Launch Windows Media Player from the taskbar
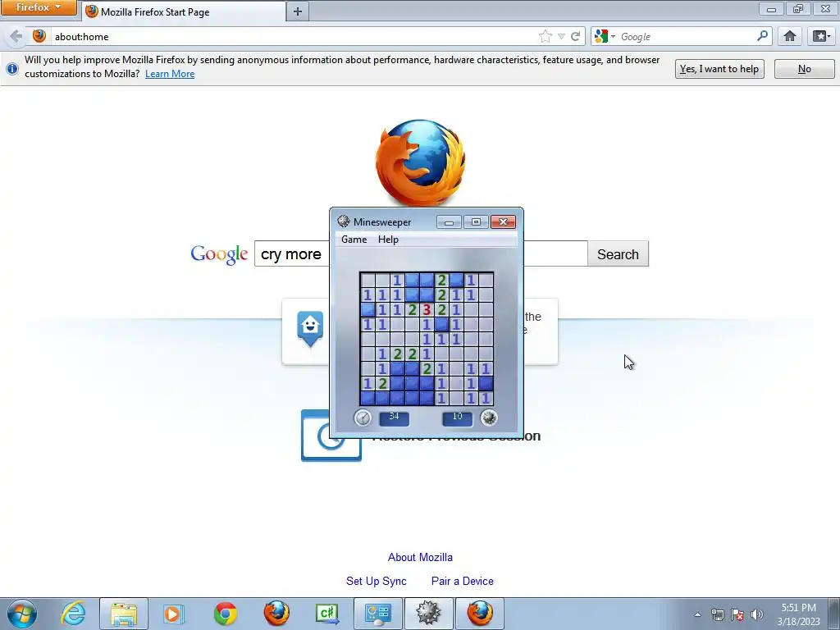 point(174,614)
